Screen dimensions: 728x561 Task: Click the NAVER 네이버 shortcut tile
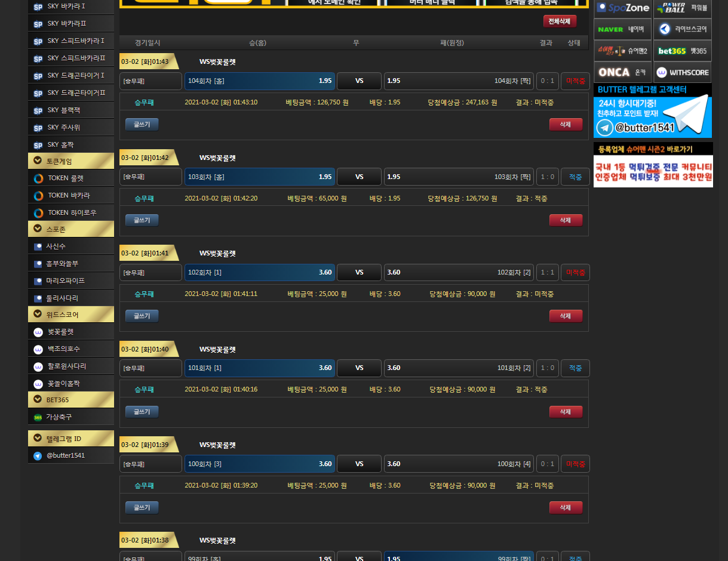[622, 29]
